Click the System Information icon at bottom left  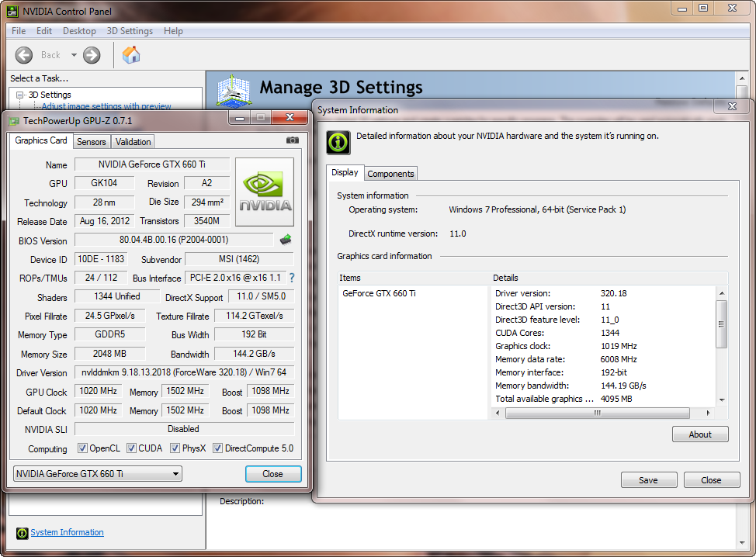click(22, 533)
